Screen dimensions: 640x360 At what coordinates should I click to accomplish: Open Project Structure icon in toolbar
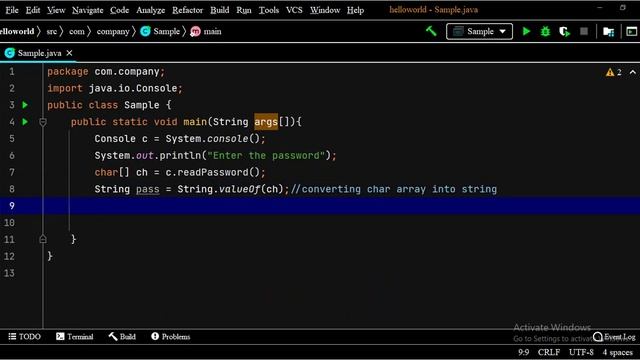pyautogui.click(x=609, y=31)
